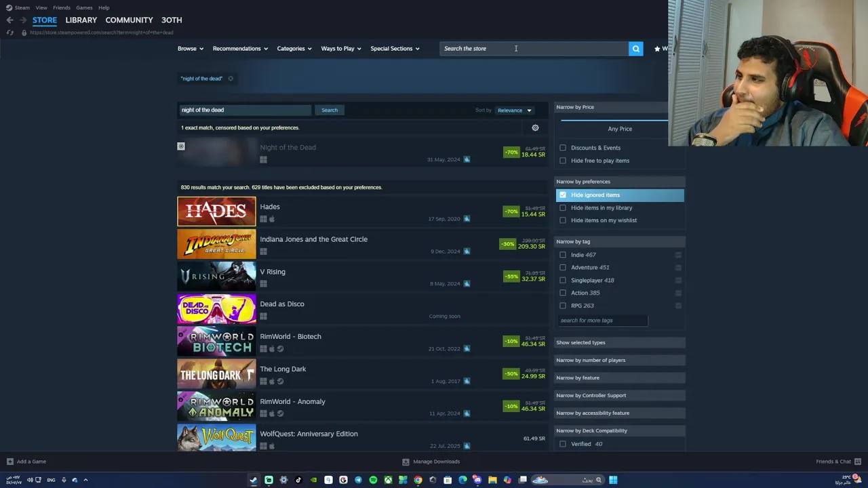Go forward with the Steam forward arrow

point(22,20)
